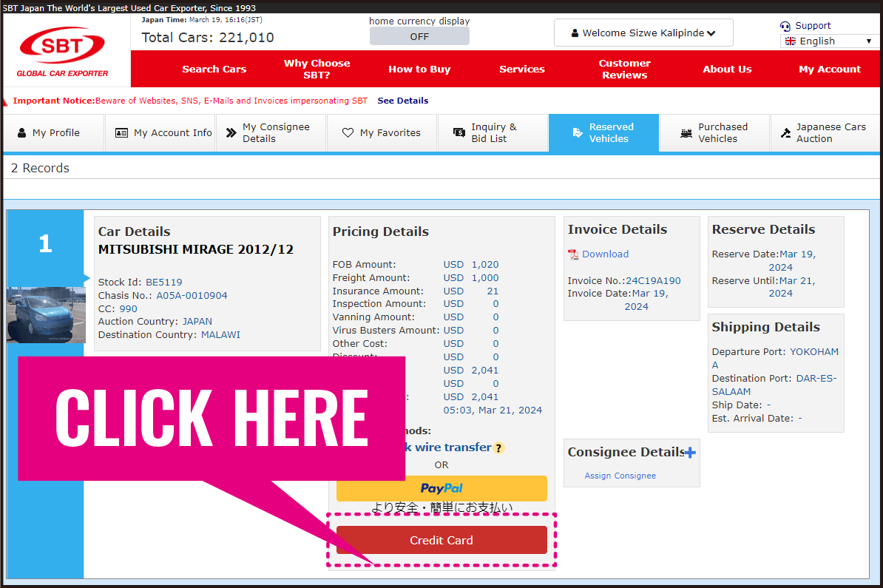Click the DAR-ES-SALAAM destination port value
This screenshot has width=883, height=588.
coord(774,385)
